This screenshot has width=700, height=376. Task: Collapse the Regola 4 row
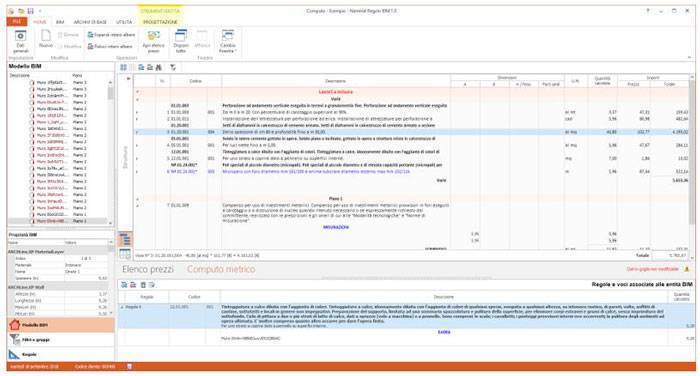(122, 307)
